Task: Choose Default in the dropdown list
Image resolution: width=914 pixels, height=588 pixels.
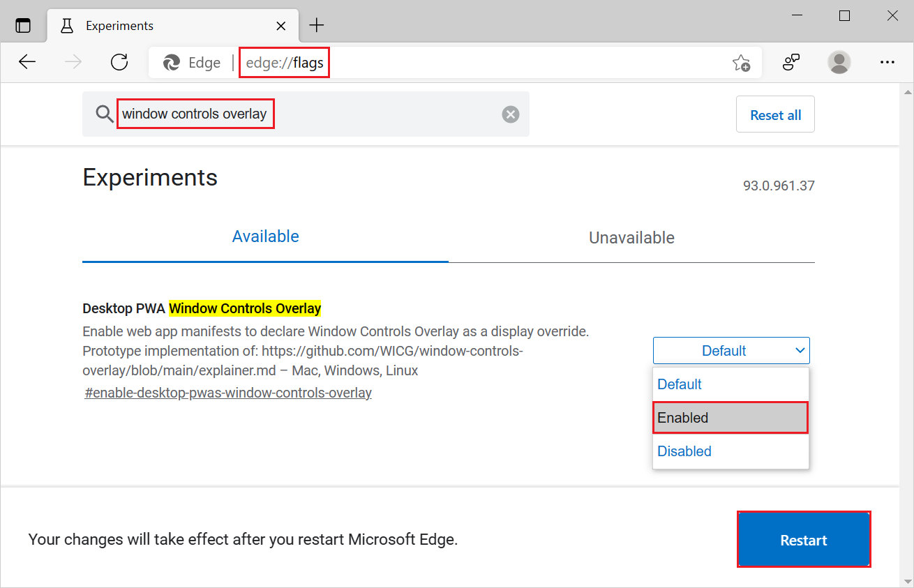Action: (731, 384)
